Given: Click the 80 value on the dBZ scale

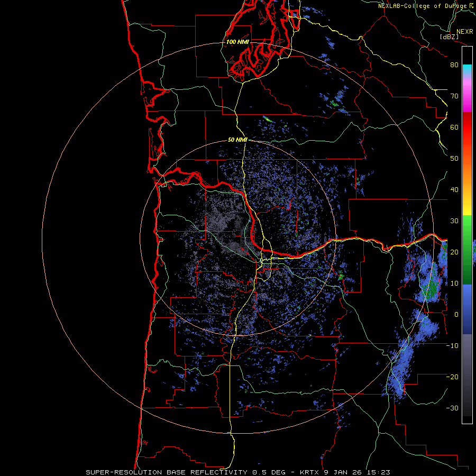Looking at the screenshot, I should click(454, 65).
